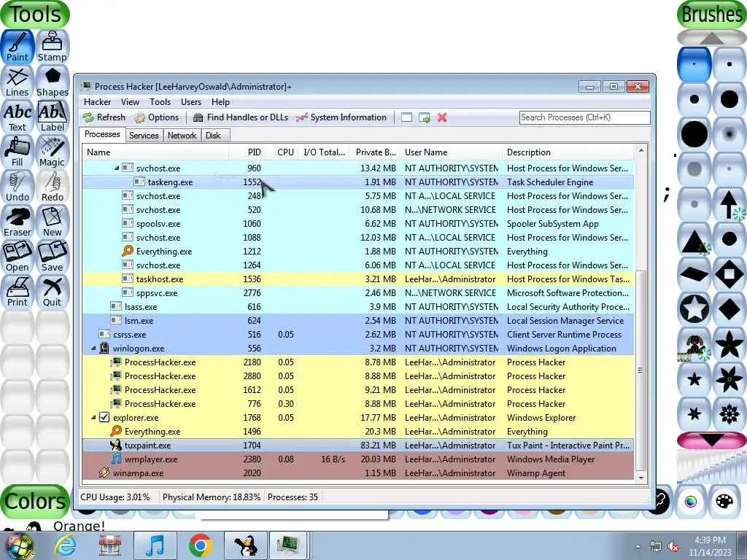This screenshot has height=560, width=747.
Task: Select the wmplayer.exe process row
Action: [x=358, y=459]
